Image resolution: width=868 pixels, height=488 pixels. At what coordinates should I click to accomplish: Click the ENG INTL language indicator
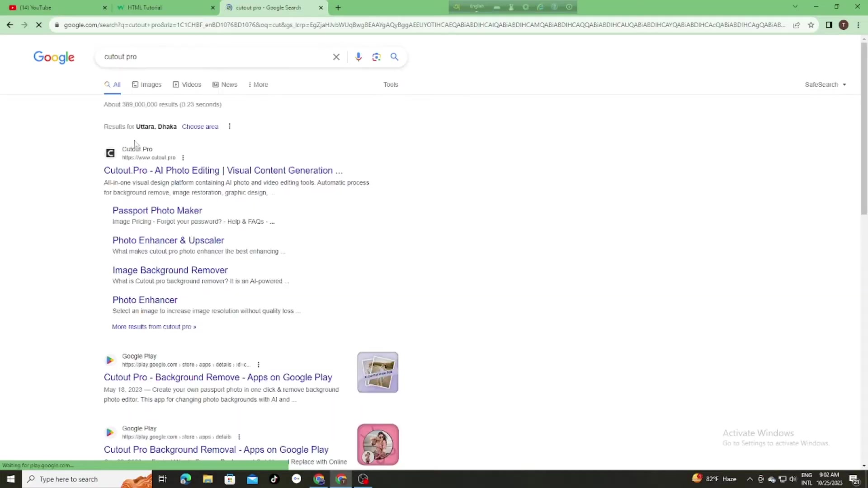click(x=807, y=479)
